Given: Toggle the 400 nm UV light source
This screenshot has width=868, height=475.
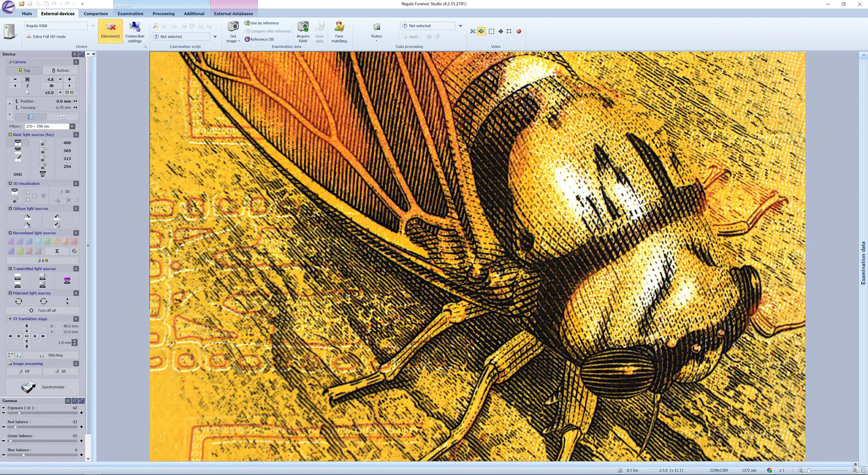Looking at the screenshot, I should coord(67,143).
